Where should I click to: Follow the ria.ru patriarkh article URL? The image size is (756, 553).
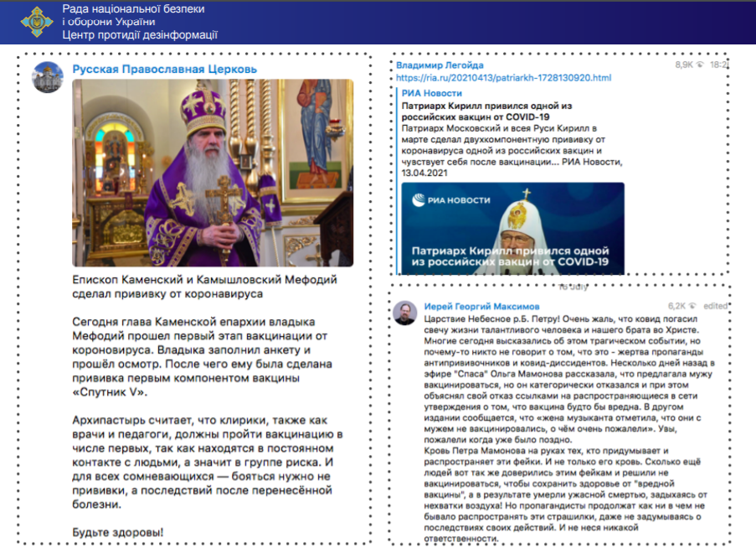pos(503,78)
